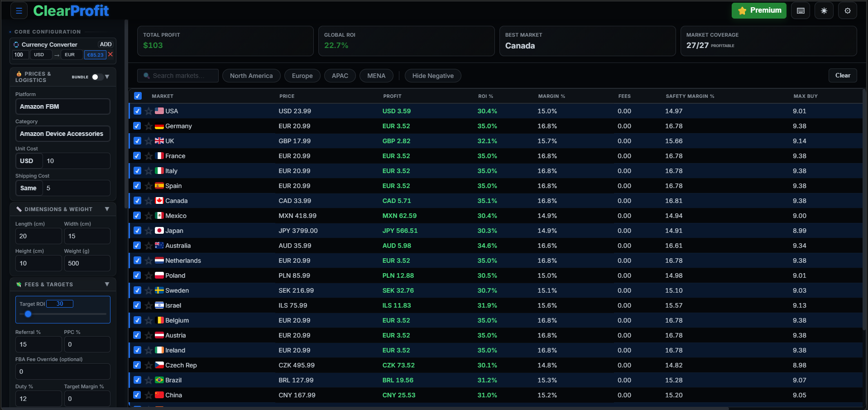
Task: Select the APAC region filter
Action: 340,76
